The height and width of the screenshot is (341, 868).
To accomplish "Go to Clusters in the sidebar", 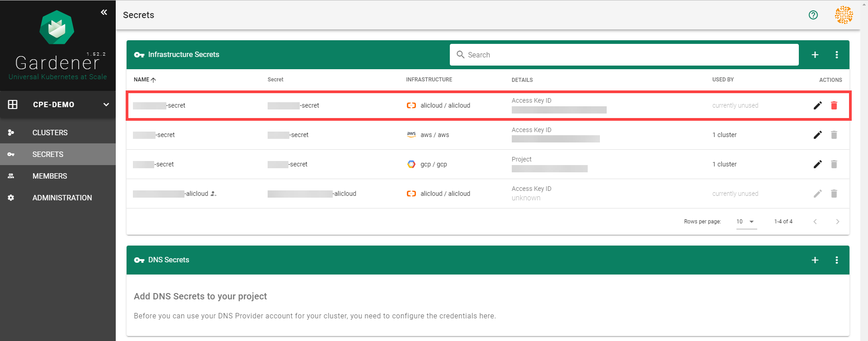I will (50, 133).
